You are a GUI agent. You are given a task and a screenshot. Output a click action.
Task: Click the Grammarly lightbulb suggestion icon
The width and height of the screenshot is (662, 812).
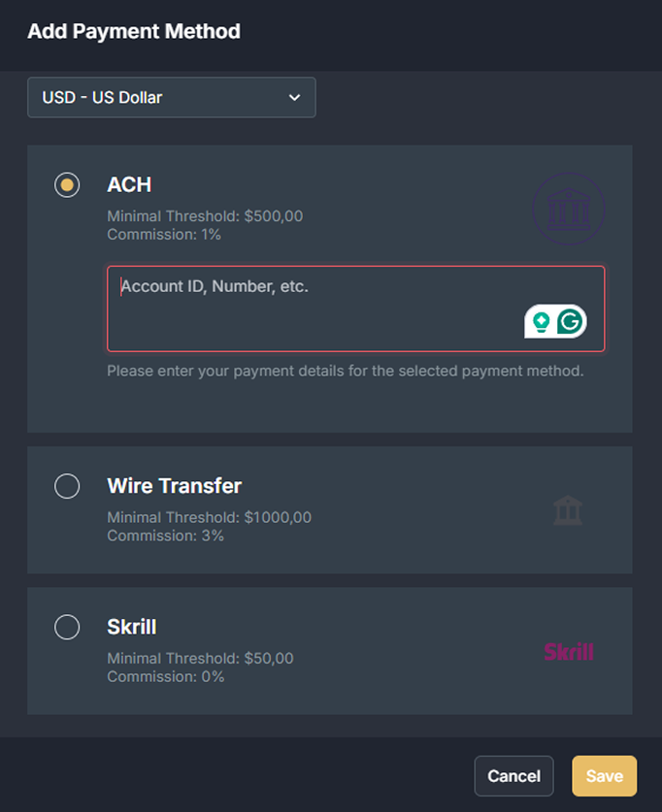(542, 321)
